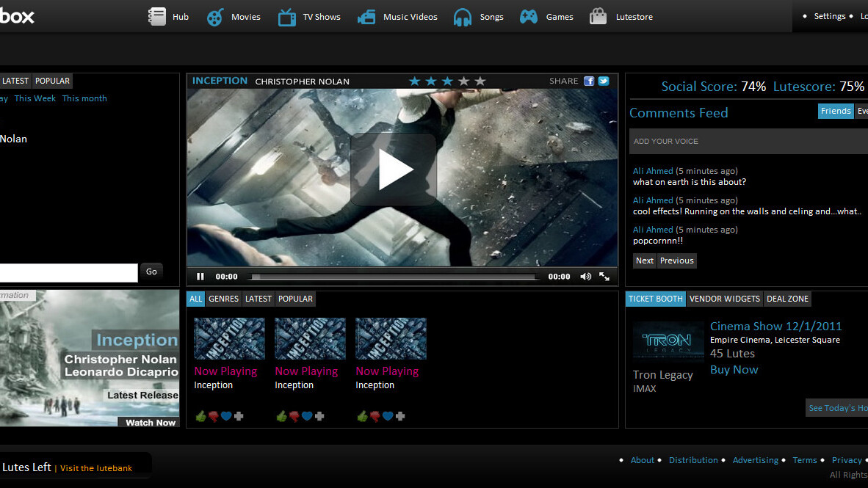Select the Games controller icon
This screenshot has height=488, width=868.
click(x=529, y=17)
